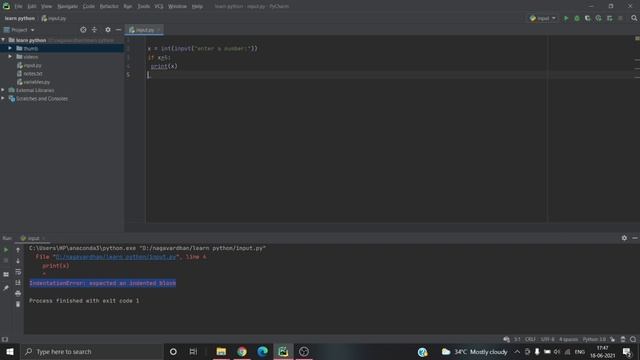Print the console output
Image resolution: width=640 pixels, height=360 pixels.
[x=18, y=293]
